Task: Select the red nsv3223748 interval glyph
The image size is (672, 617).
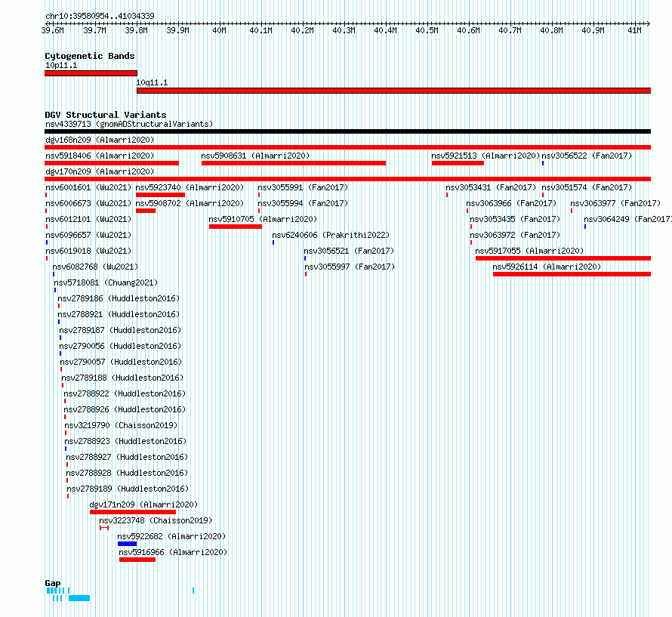Action: coord(104,528)
